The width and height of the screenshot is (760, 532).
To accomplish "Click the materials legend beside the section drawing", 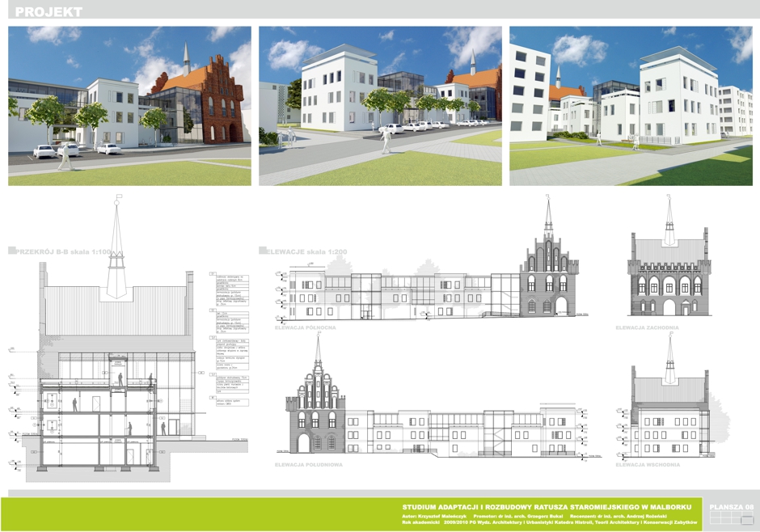I will point(228,340).
